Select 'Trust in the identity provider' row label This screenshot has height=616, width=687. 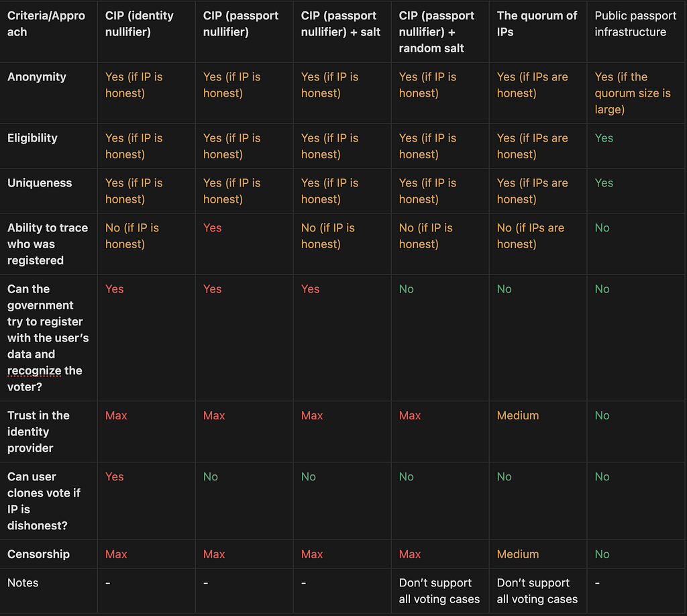click(x=38, y=431)
